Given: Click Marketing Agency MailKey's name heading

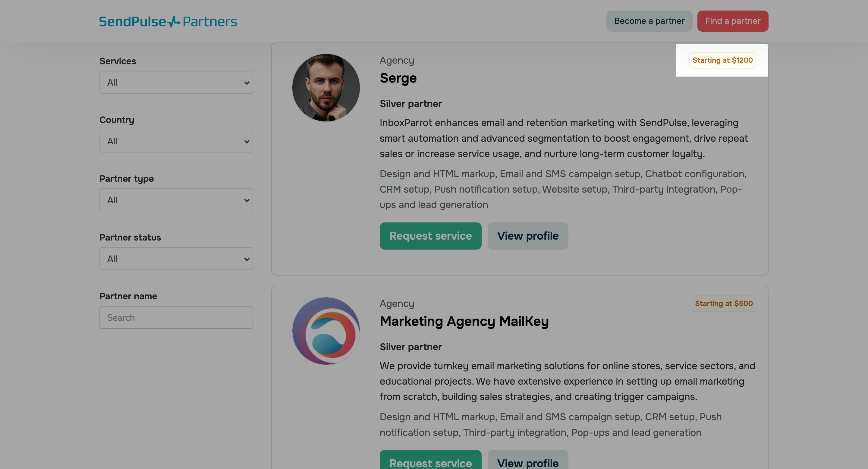Looking at the screenshot, I should pyautogui.click(x=464, y=321).
